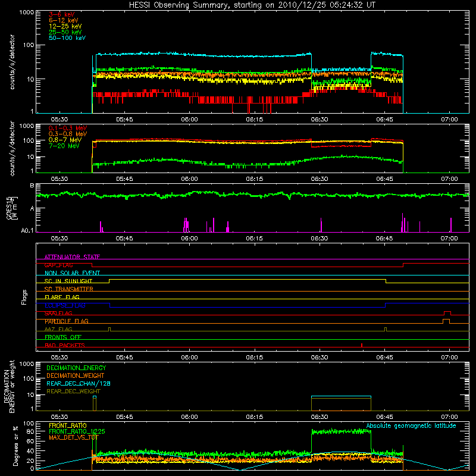476x476 pixels.
Task: Click the vertical Flags axis label
Action: click(24, 297)
